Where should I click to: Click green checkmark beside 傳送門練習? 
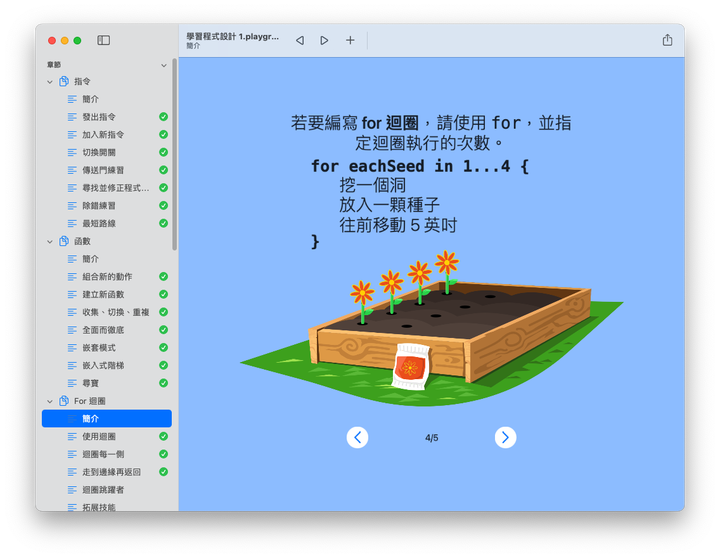(163, 170)
